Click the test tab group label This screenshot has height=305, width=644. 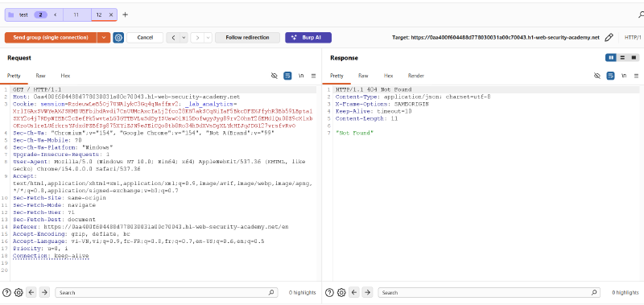[x=24, y=14]
